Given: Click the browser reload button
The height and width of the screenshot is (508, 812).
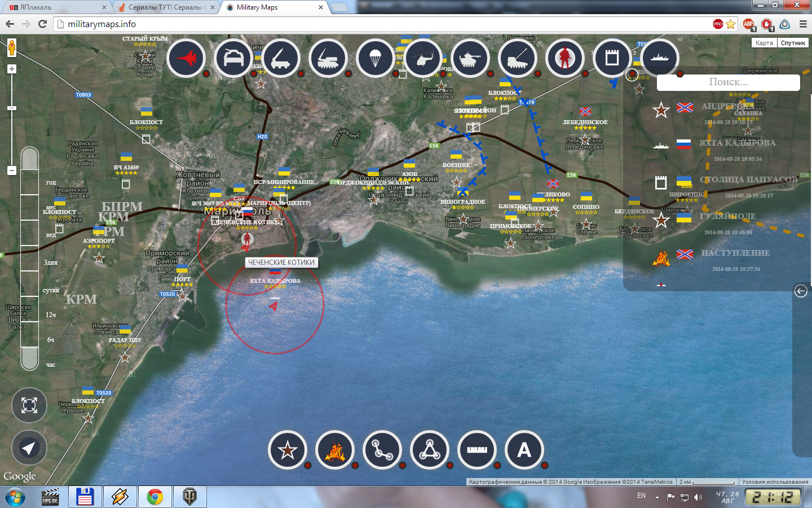Looking at the screenshot, I should (42, 24).
